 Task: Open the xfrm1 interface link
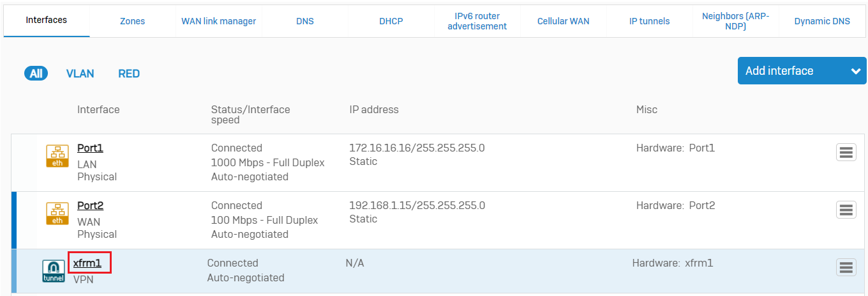point(87,263)
